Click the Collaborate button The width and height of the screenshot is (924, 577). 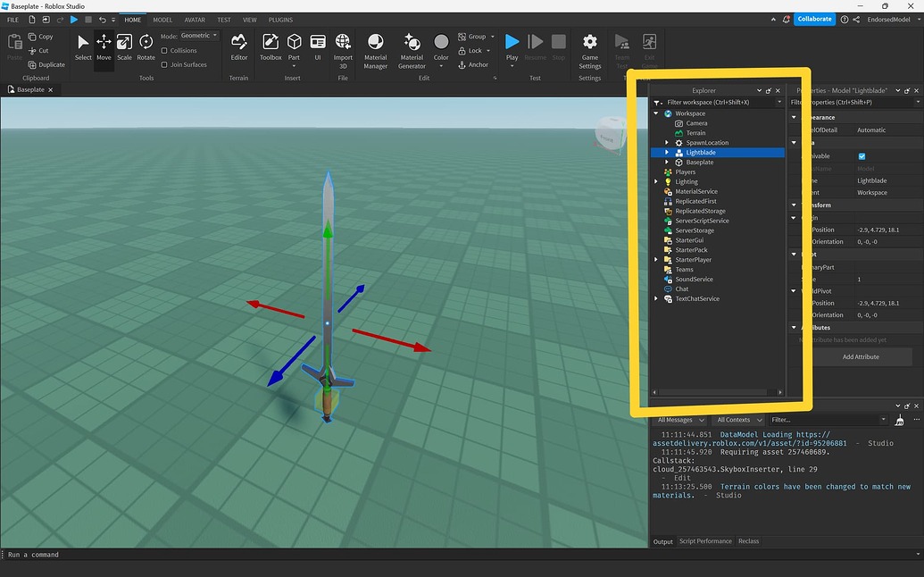(813, 18)
